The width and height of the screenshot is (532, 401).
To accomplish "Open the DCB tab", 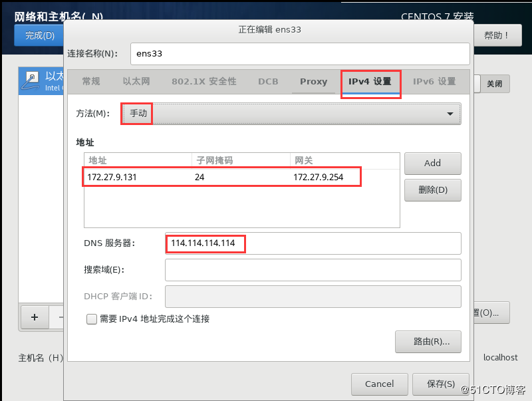I will coord(268,81).
